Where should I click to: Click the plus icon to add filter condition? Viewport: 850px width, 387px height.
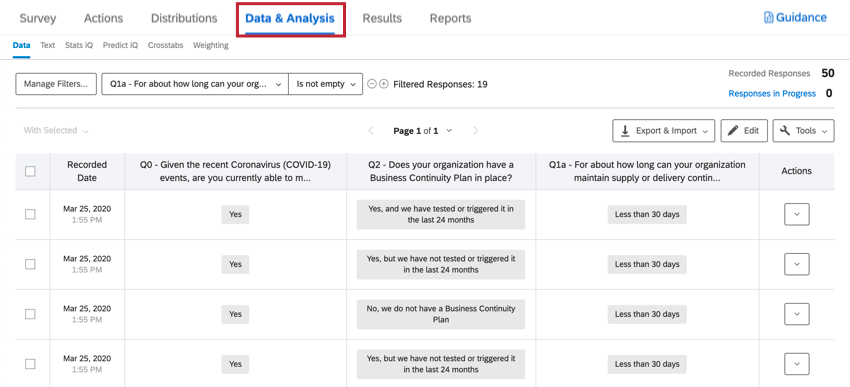pyautogui.click(x=384, y=84)
